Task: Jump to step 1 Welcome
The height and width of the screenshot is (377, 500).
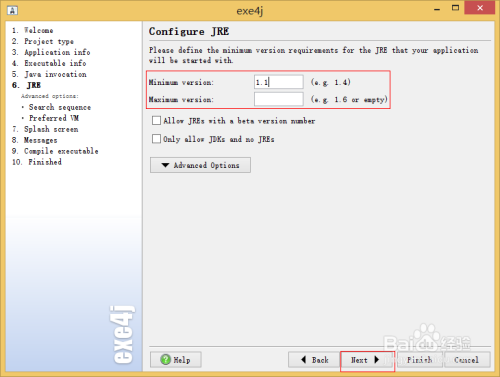Action: [x=33, y=30]
